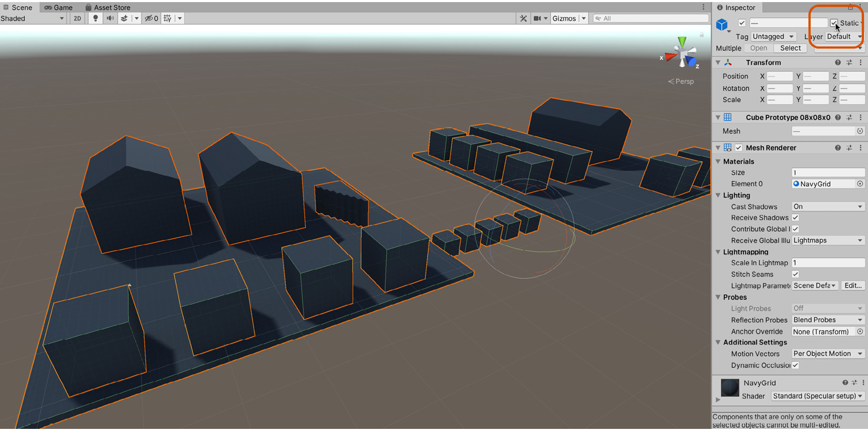Open Cube Prototype component kebab menu

[x=861, y=118]
